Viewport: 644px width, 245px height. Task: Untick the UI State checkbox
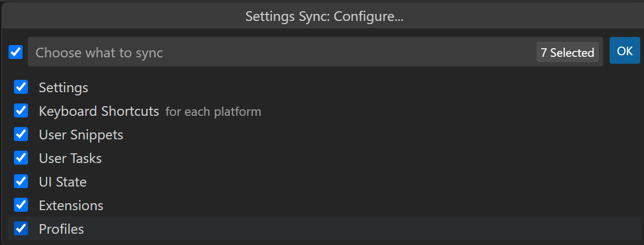(x=21, y=182)
